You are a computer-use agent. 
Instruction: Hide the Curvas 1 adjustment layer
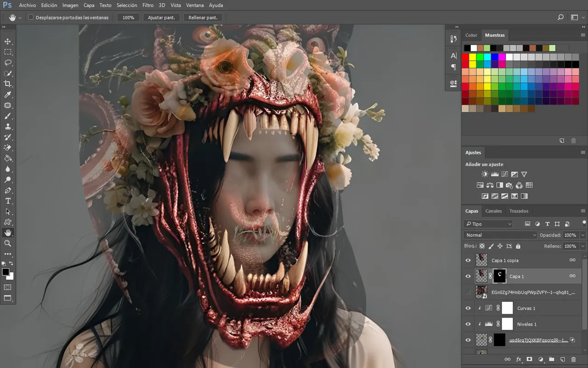[x=468, y=308]
